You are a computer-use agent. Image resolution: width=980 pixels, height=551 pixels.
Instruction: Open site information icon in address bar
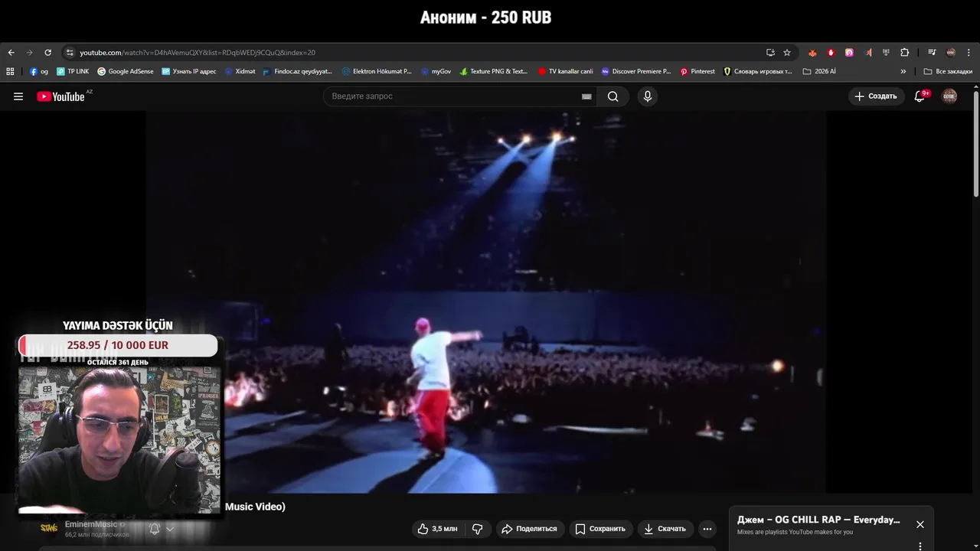70,53
